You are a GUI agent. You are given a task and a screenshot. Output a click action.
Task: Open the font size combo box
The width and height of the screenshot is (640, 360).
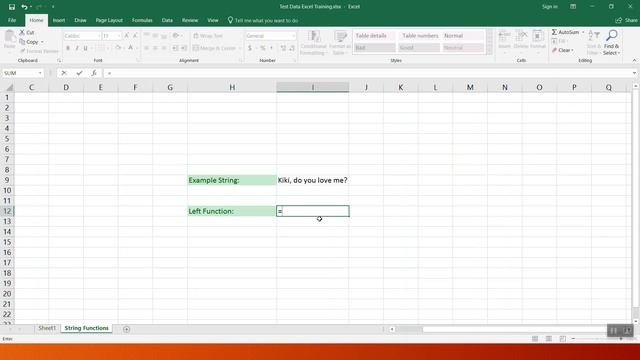(x=111, y=36)
